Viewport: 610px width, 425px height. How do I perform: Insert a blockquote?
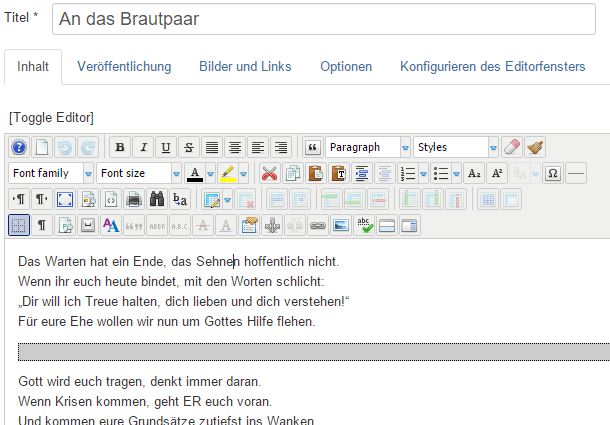tap(313, 148)
